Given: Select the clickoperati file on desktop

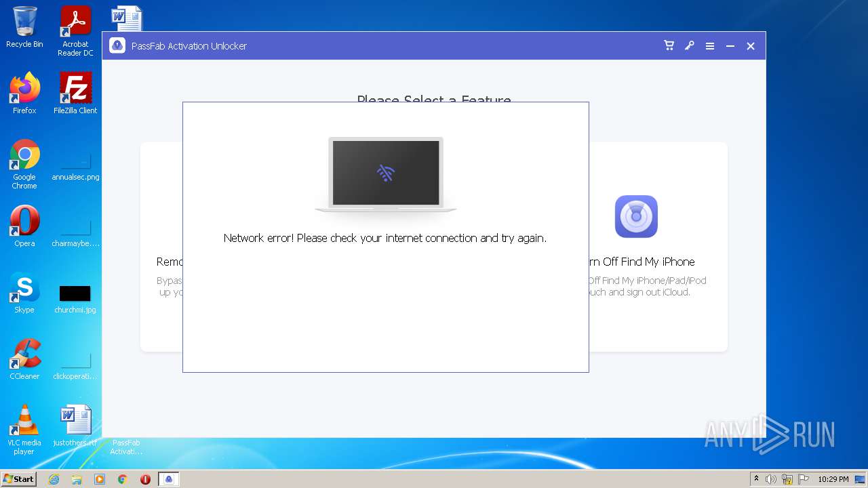Looking at the screenshot, I should click(x=75, y=364).
